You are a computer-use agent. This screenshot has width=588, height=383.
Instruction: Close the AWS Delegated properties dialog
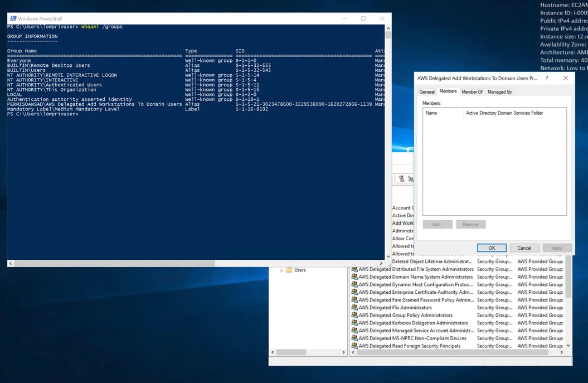pos(566,78)
